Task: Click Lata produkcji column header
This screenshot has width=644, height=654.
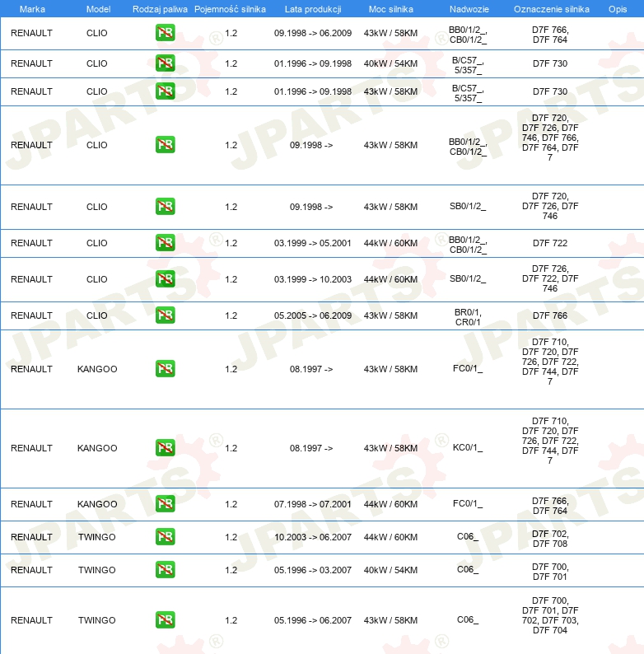Action: click(313, 9)
